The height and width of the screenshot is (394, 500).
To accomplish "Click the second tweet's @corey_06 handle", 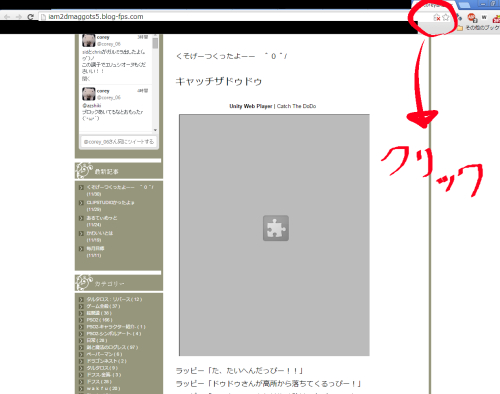I will [x=109, y=97].
